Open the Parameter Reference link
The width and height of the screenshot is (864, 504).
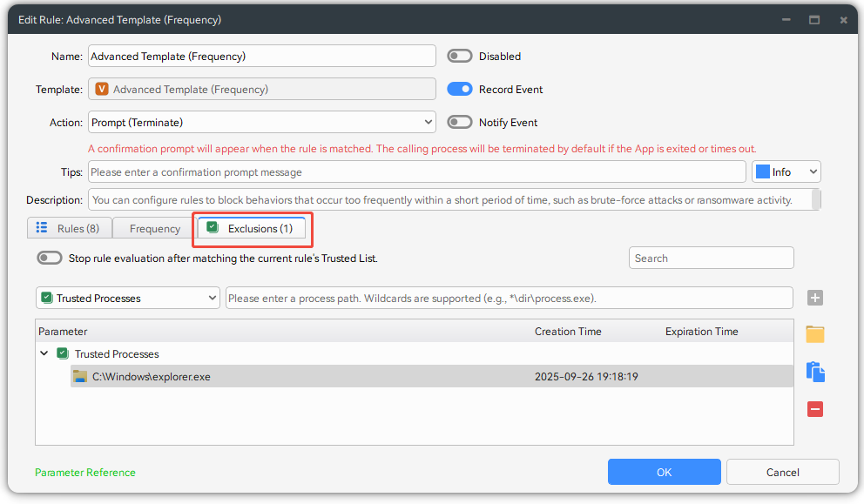85,473
